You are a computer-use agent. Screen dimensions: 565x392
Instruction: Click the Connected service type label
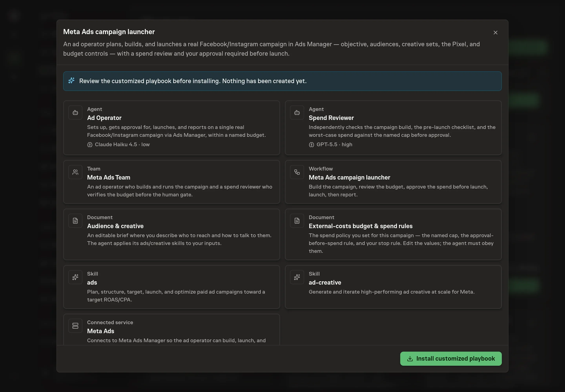tap(110, 322)
